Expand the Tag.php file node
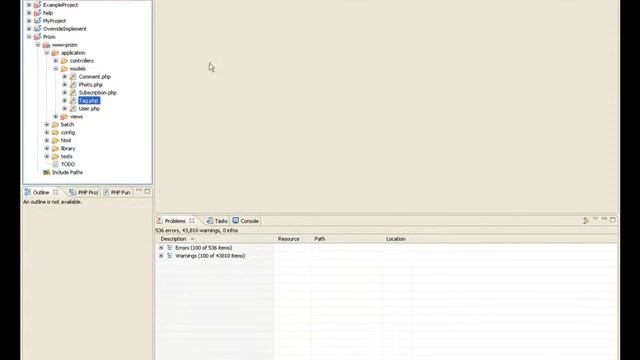Viewport: 640px width, 360px height. 64,100
